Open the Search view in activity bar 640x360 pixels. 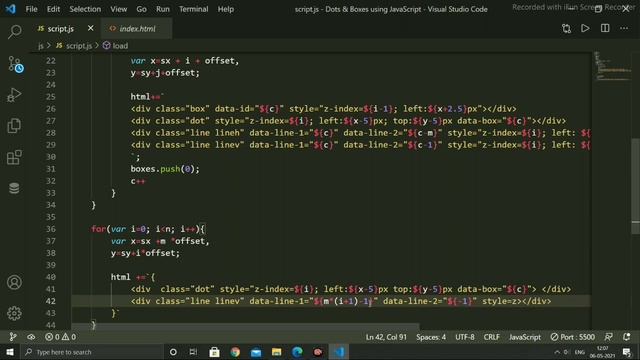(x=14, y=32)
